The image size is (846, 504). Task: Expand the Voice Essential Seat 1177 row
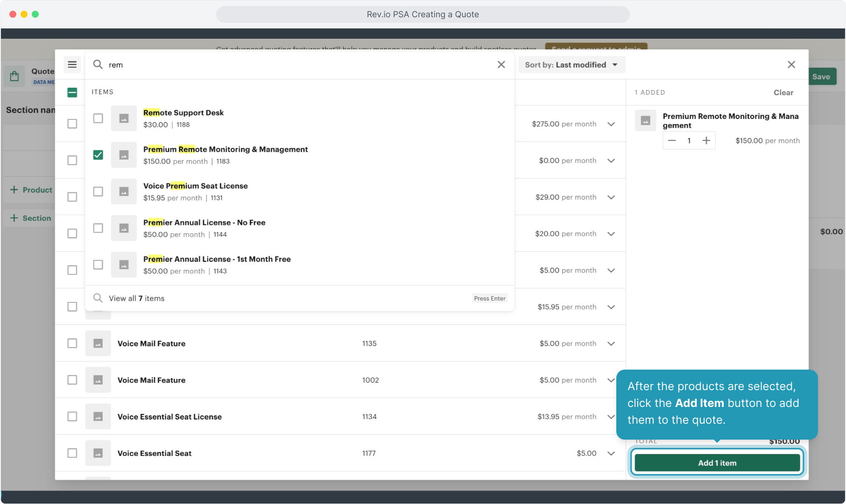pyautogui.click(x=611, y=453)
